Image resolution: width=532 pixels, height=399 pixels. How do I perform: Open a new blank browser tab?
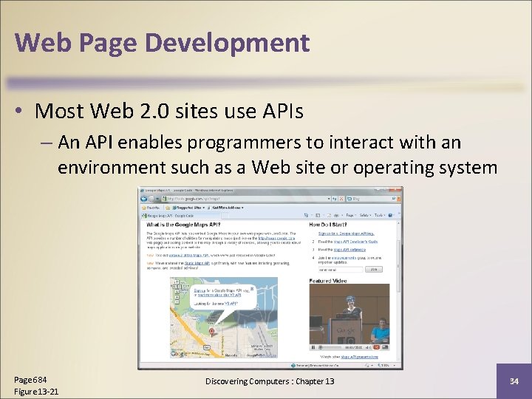click(225, 216)
